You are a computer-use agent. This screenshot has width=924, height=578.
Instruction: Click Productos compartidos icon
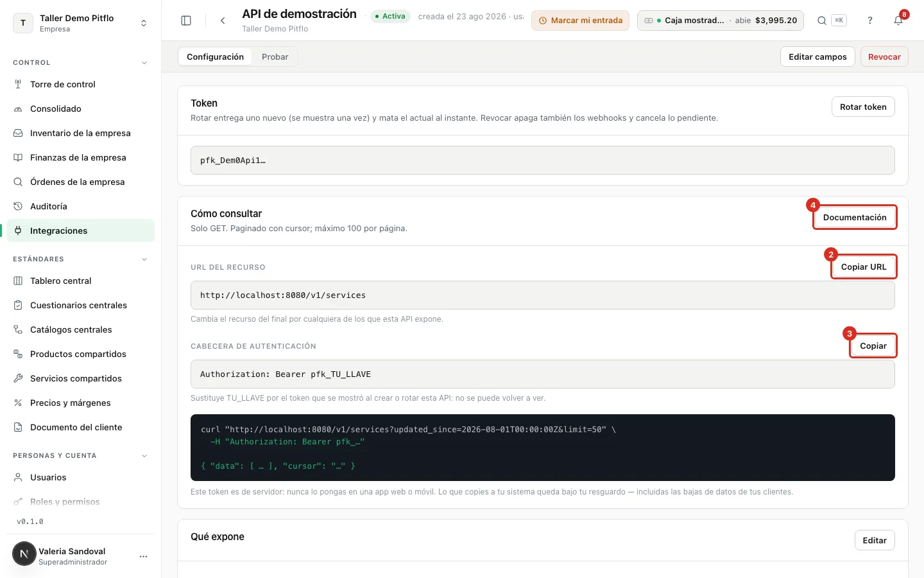click(x=18, y=354)
